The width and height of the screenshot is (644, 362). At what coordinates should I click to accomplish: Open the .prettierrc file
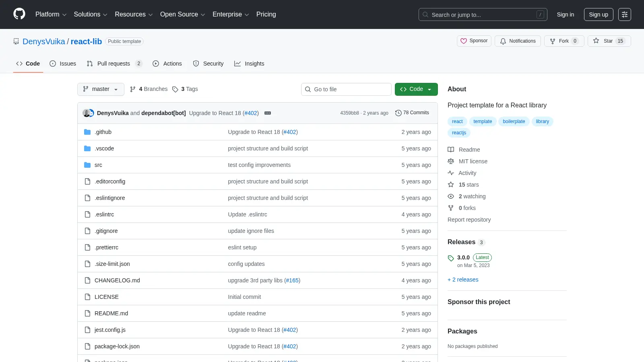[x=106, y=247]
